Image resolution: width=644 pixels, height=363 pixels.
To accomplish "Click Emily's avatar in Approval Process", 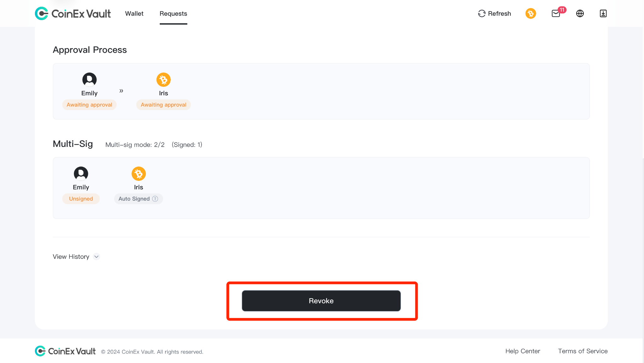I will (89, 80).
